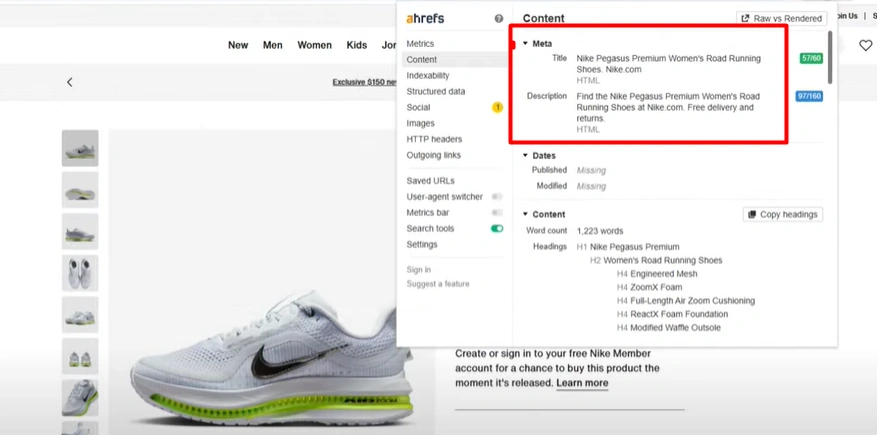Collapse the Content section triangle

tap(525, 214)
